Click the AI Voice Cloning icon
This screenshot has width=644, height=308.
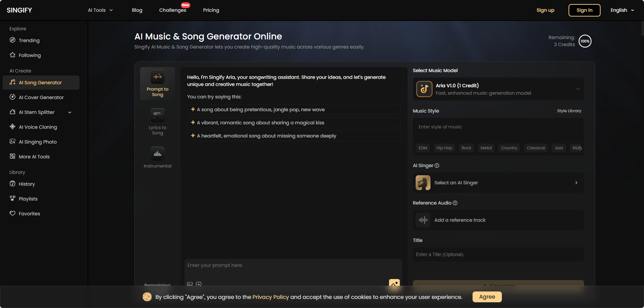12,127
